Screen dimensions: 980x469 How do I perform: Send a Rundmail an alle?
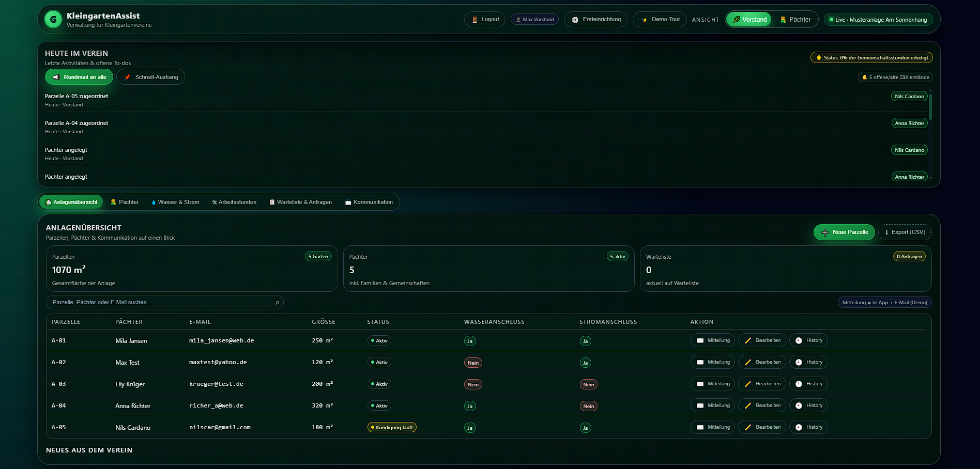point(79,77)
